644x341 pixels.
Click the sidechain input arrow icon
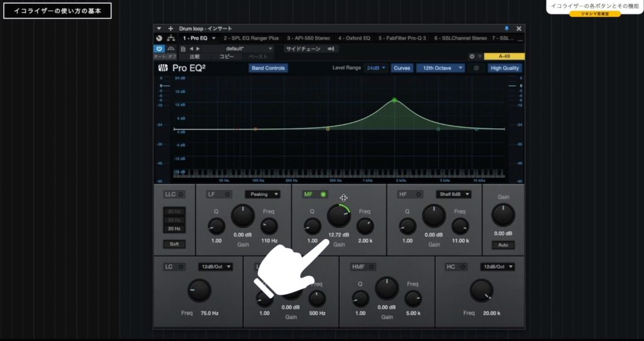[331, 49]
